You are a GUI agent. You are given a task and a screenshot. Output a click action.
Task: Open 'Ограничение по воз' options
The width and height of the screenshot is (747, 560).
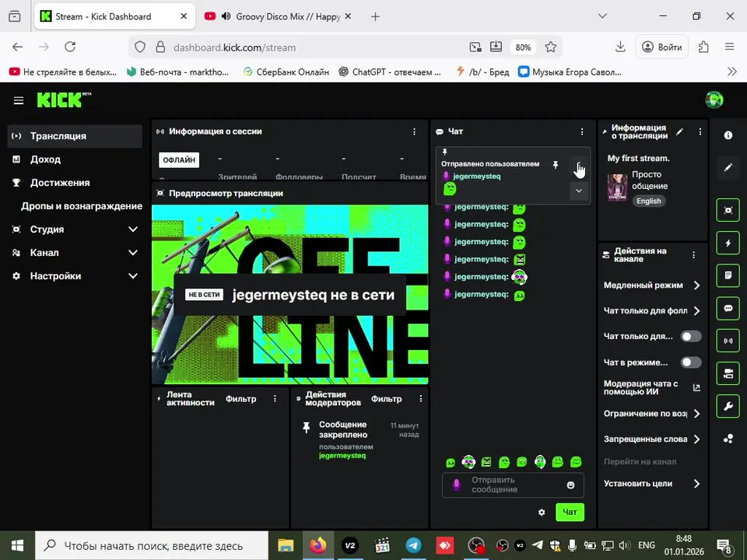pos(652,414)
